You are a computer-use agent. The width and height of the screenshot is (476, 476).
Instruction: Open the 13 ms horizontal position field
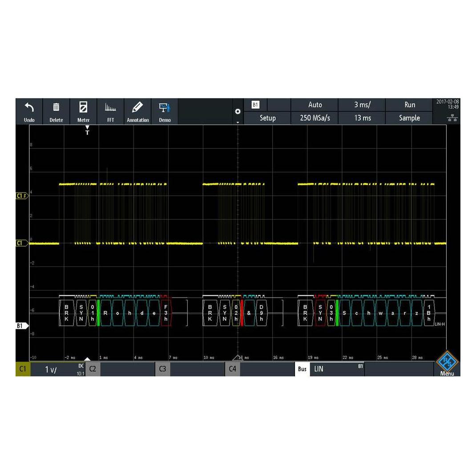pyautogui.click(x=362, y=118)
